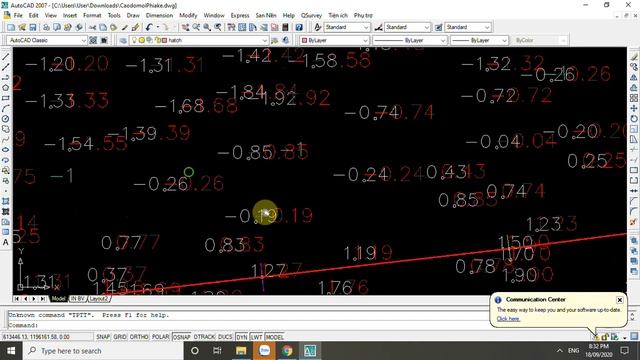
Task: Open the Tool Palettes icon
Action: [253, 27]
